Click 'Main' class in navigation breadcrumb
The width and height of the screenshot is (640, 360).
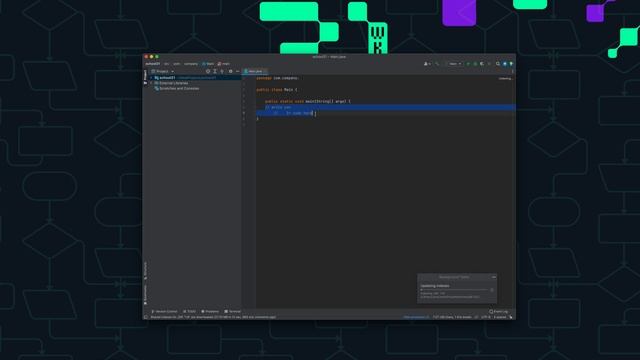[208, 64]
